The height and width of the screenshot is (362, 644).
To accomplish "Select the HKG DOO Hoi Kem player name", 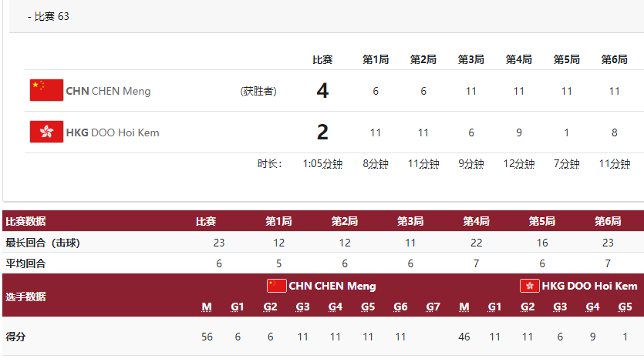I will point(113,132).
